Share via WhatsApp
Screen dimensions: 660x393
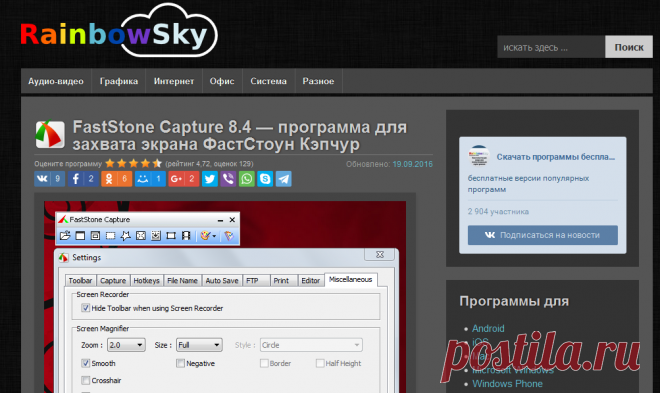coord(247,179)
